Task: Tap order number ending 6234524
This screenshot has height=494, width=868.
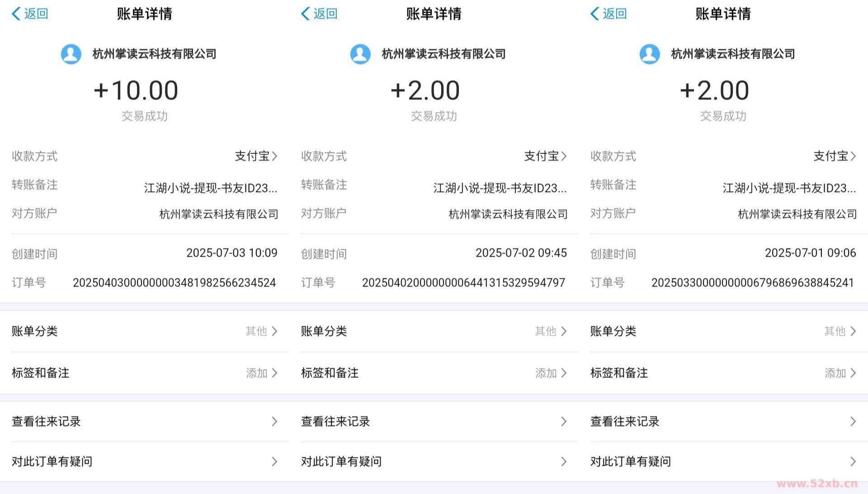Action: (174, 283)
